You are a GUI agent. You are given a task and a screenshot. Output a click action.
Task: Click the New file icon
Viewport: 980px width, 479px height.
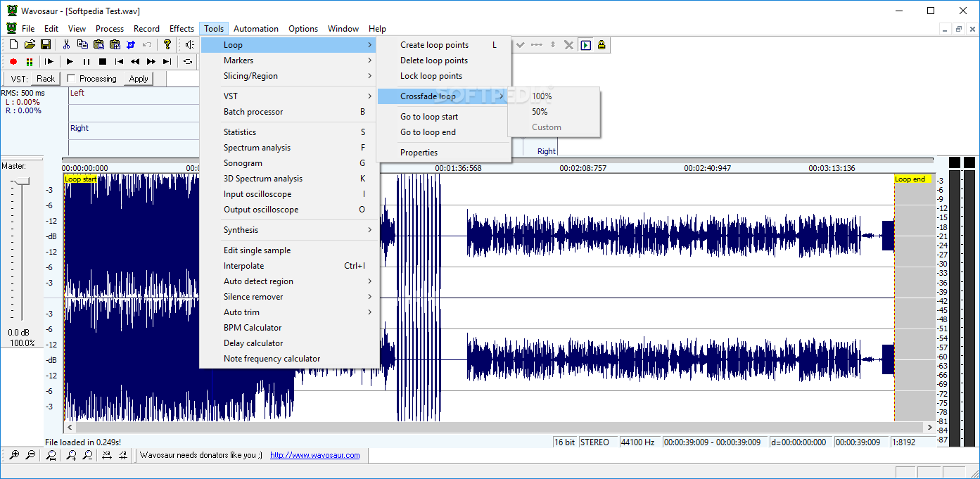pyautogui.click(x=13, y=44)
